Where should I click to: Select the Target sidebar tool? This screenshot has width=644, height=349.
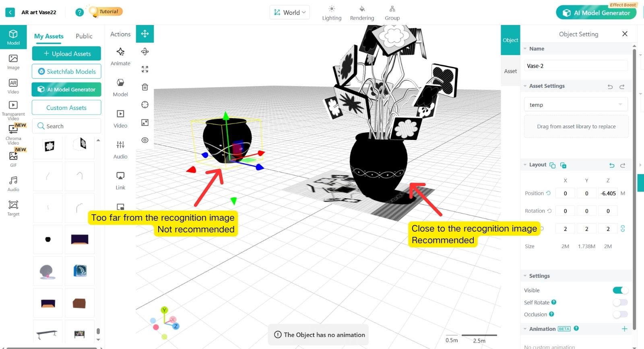coord(13,208)
